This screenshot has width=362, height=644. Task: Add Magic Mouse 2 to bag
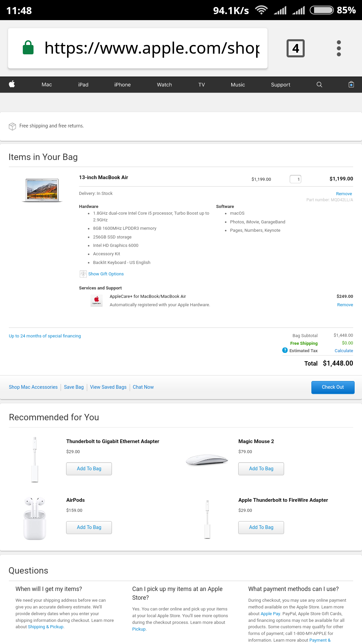pos(261,469)
